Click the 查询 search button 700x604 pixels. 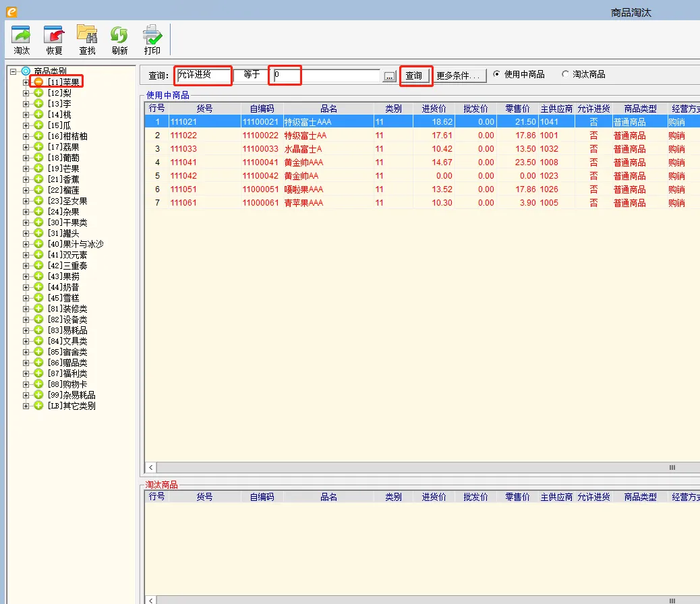pos(414,76)
